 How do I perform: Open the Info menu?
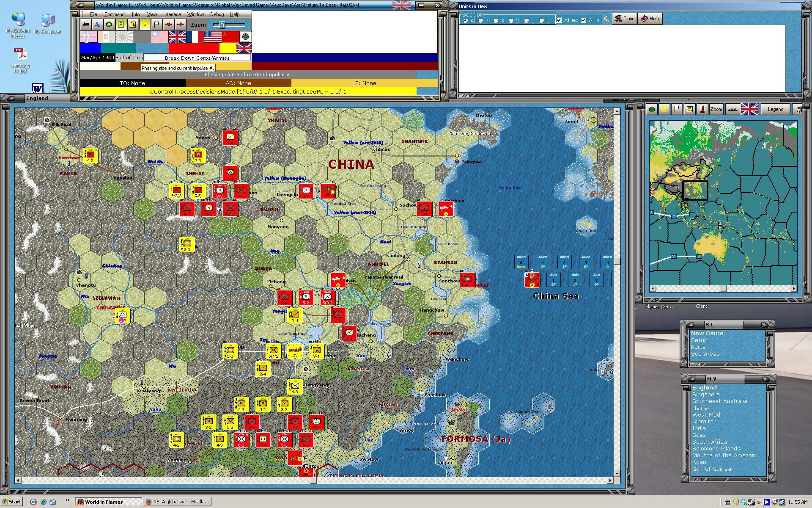[135, 14]
